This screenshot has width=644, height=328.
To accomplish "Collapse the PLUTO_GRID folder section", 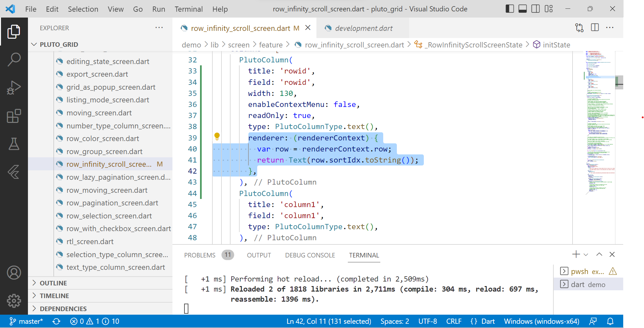I will pos(100,45).
